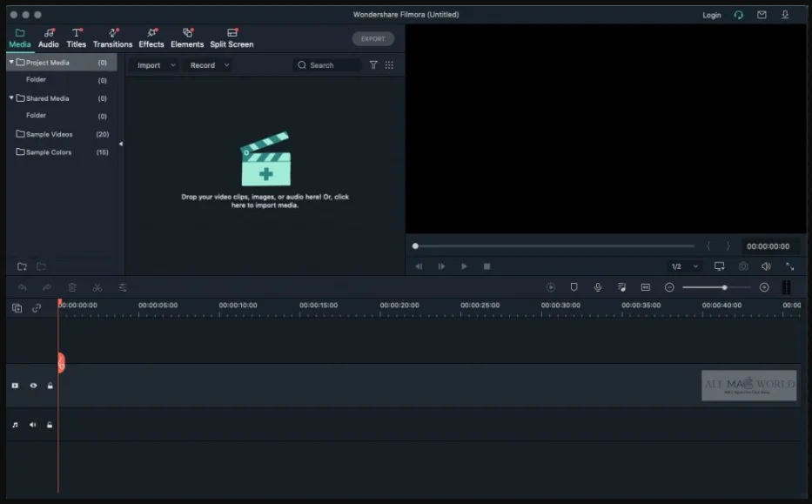Click the preview timecode 00:00:00:00
This screenshot has height=504, width=812.
pos(768,246)
